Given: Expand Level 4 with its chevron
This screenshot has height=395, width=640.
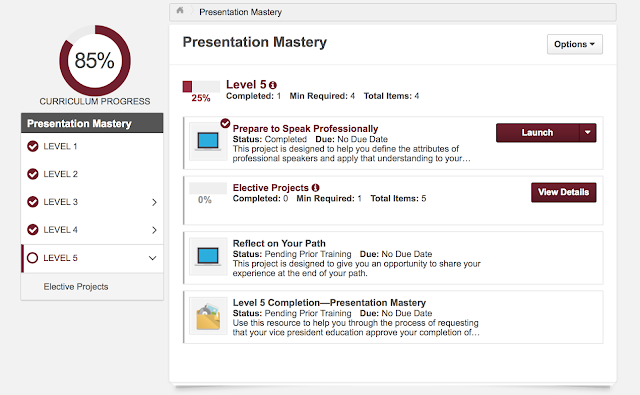Looking at the screenshot, I should click(x=154, y=230).
